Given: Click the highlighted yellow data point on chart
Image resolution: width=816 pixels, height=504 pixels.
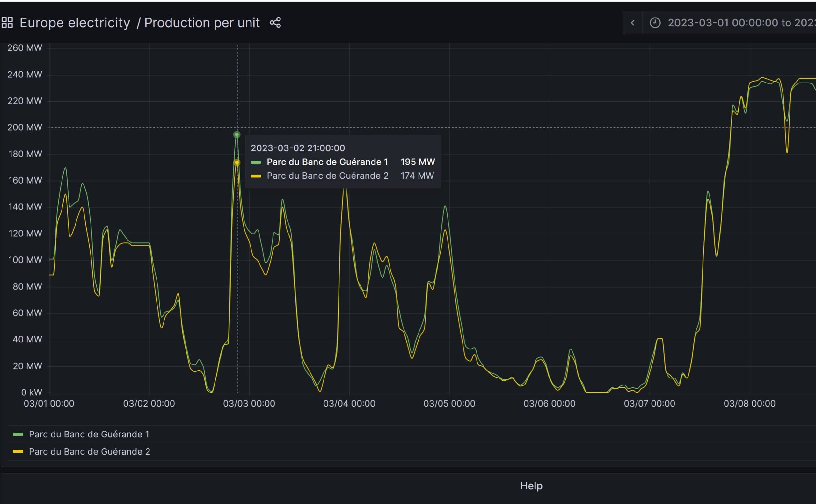Looking at the screenshot, I should click(x=237, y=163).
